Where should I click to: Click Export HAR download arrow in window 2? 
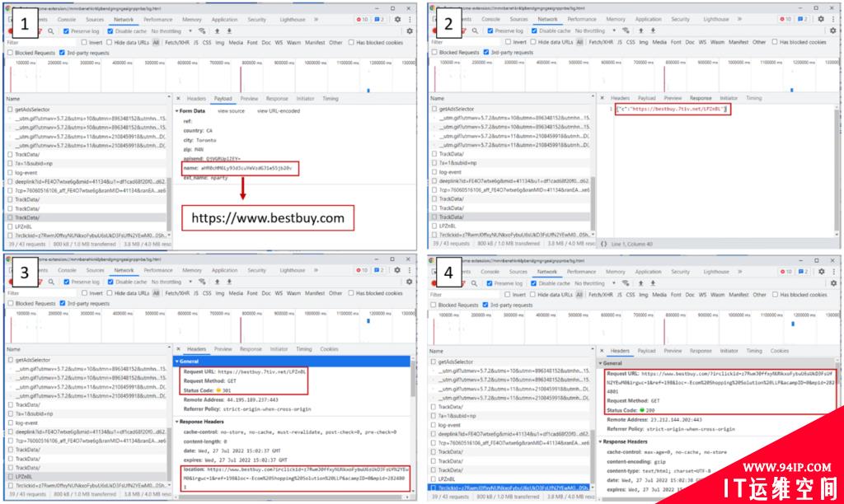653,30
